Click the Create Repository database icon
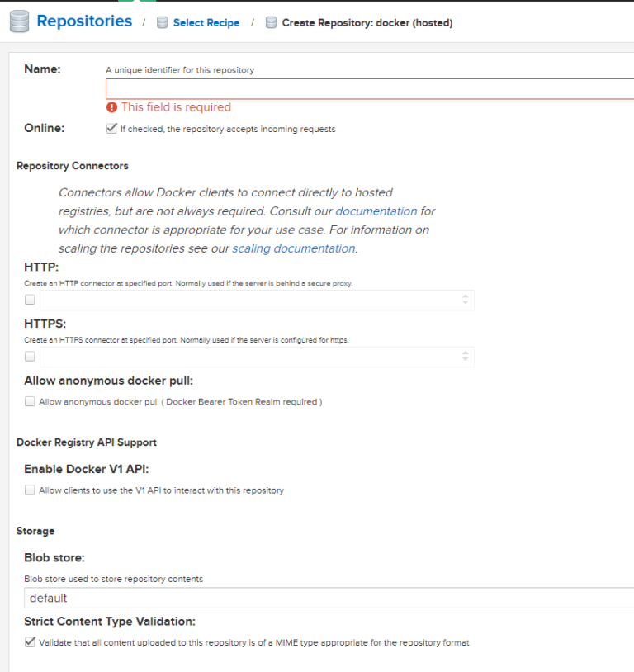This screenshot has width=634, height=672. click(x=270, y=22)
